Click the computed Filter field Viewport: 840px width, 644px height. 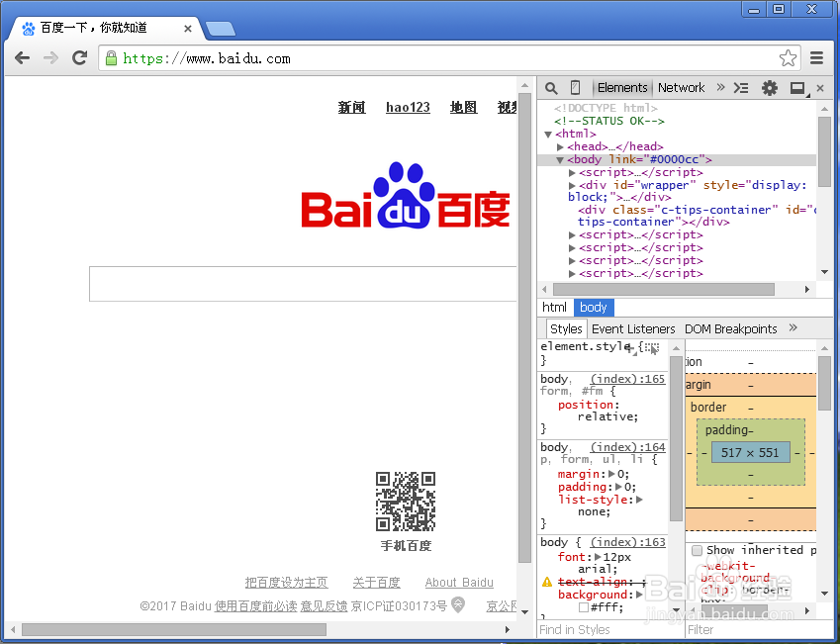coord(760,629)
